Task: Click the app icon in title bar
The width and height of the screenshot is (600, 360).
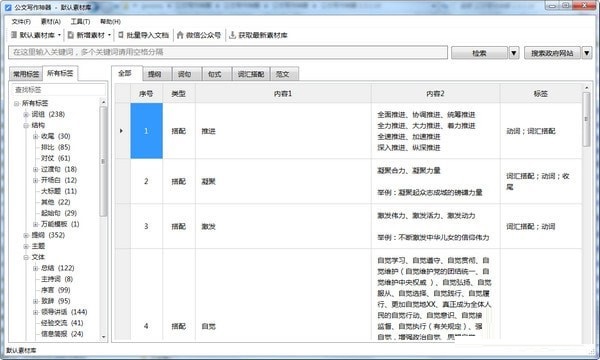Action: 8,7
